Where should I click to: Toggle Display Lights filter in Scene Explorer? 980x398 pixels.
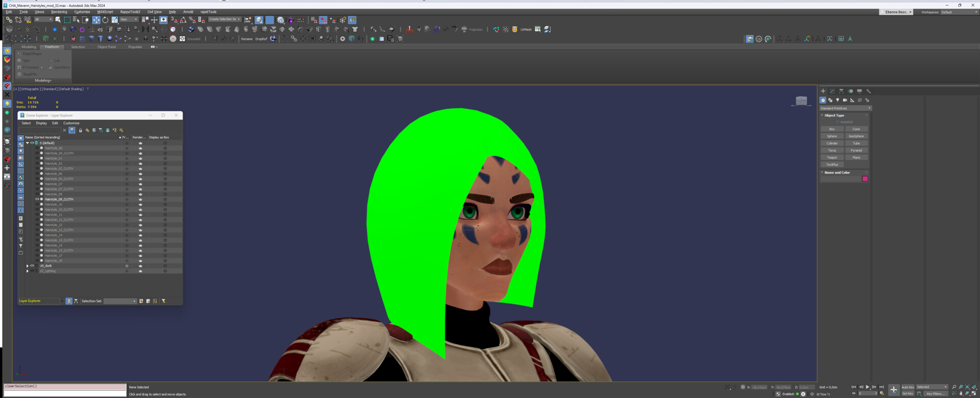[x=21, y=152]
